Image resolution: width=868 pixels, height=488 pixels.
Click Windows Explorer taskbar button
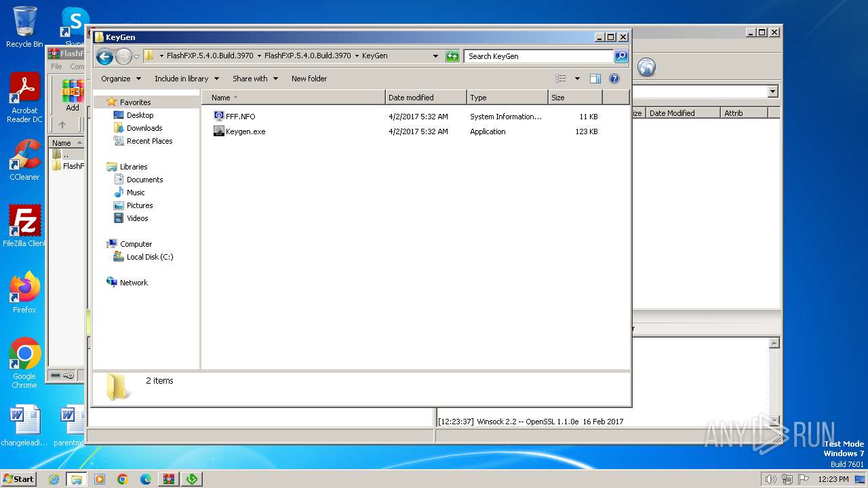point(77,479)
